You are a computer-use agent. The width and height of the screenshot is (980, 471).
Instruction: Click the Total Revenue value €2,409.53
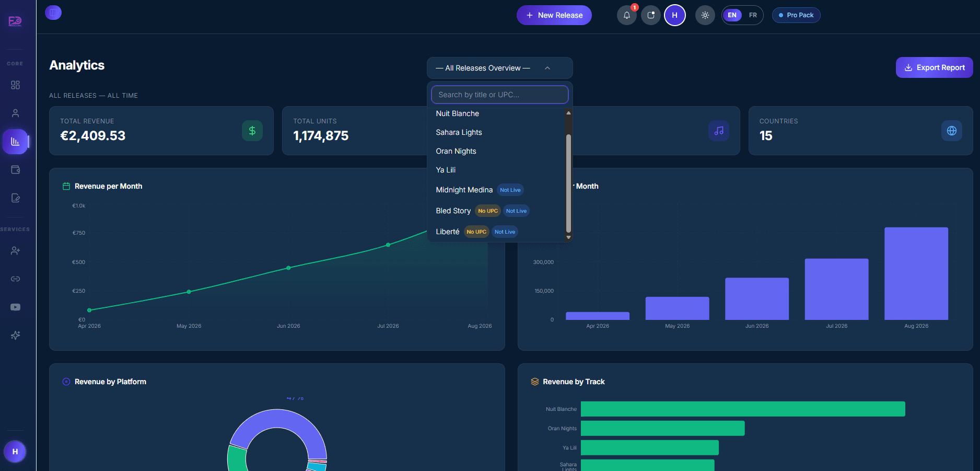93,136
